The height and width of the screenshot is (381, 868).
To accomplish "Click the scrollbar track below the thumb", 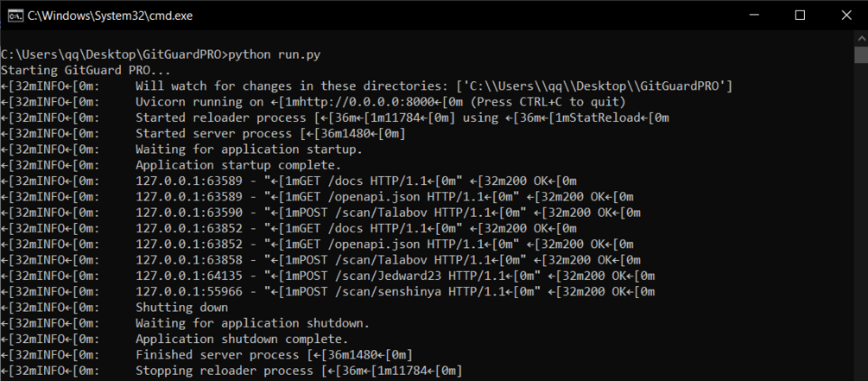I will tap(861, 221).
